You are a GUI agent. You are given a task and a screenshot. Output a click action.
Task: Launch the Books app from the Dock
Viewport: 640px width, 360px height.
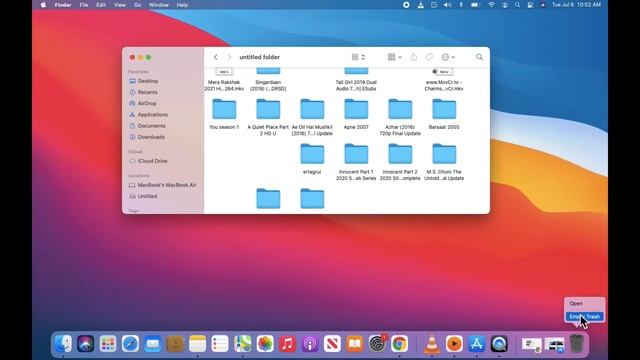point(355,344)
